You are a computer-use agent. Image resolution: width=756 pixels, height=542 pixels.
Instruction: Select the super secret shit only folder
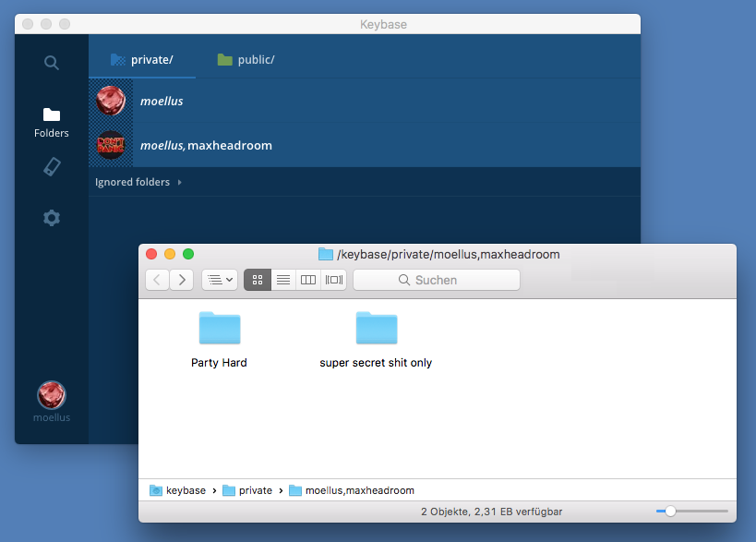(x=377, y=328)
